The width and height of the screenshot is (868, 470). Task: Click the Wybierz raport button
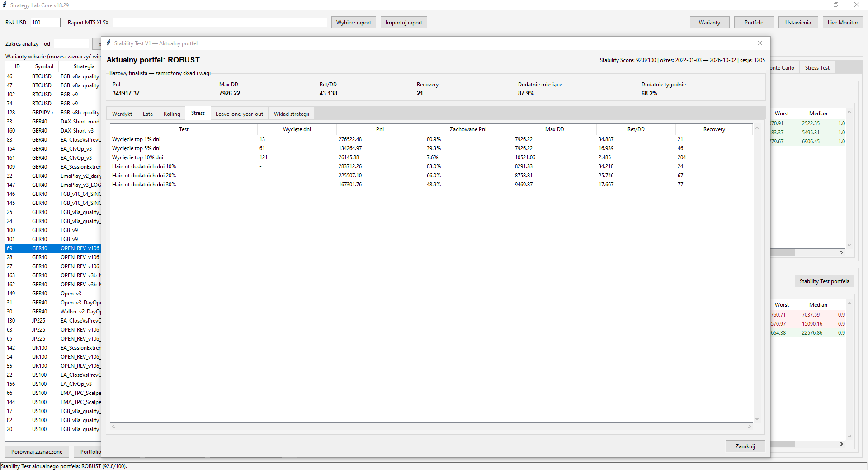point(354,23)
